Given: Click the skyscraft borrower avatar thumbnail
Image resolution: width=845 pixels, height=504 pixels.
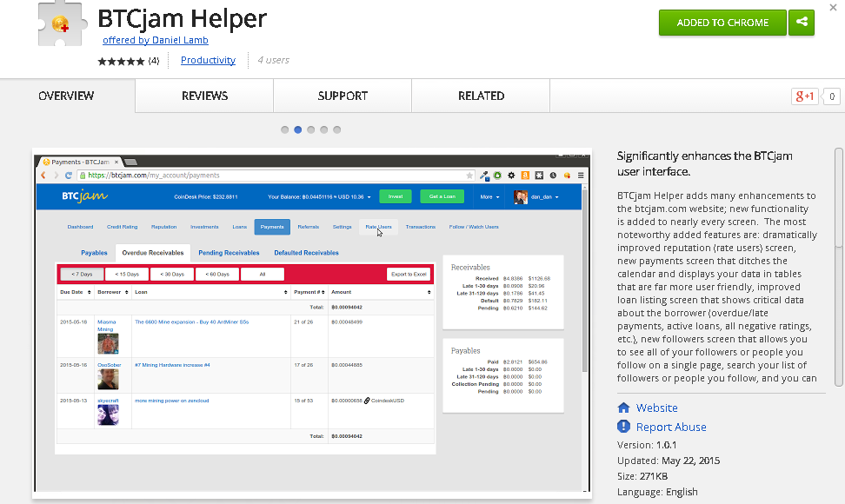Looking at the screenshot, I should point(108,414).
